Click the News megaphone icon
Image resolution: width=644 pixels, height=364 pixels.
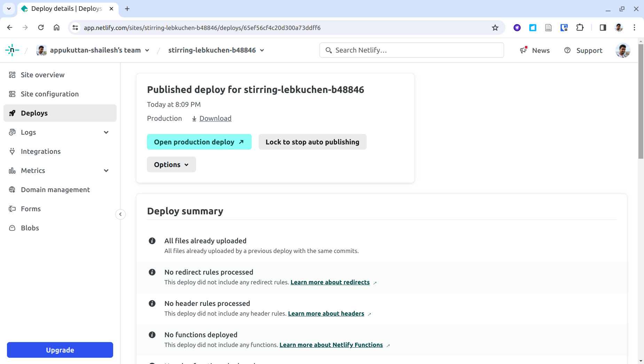tap(524, 50)
